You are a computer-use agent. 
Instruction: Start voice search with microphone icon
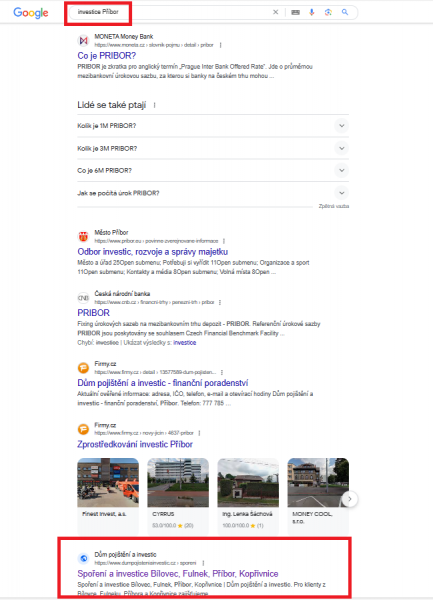click(312, 12)
